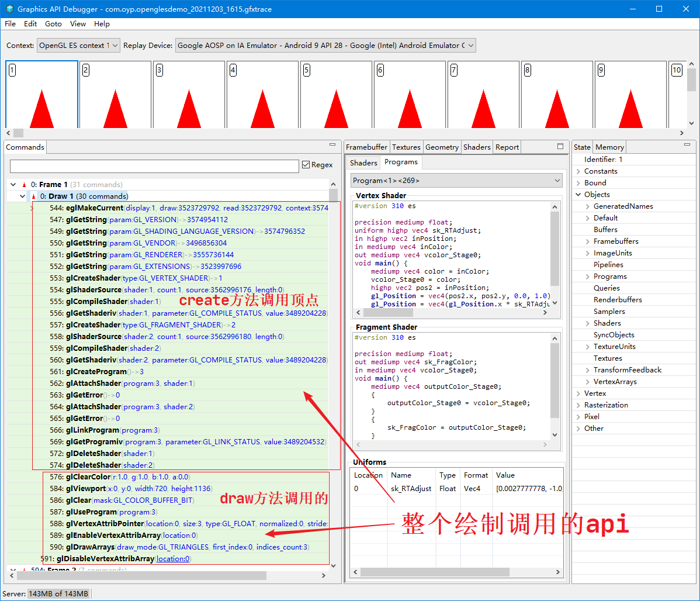
Task: Minimize the State panel
Action: point(687,146)
